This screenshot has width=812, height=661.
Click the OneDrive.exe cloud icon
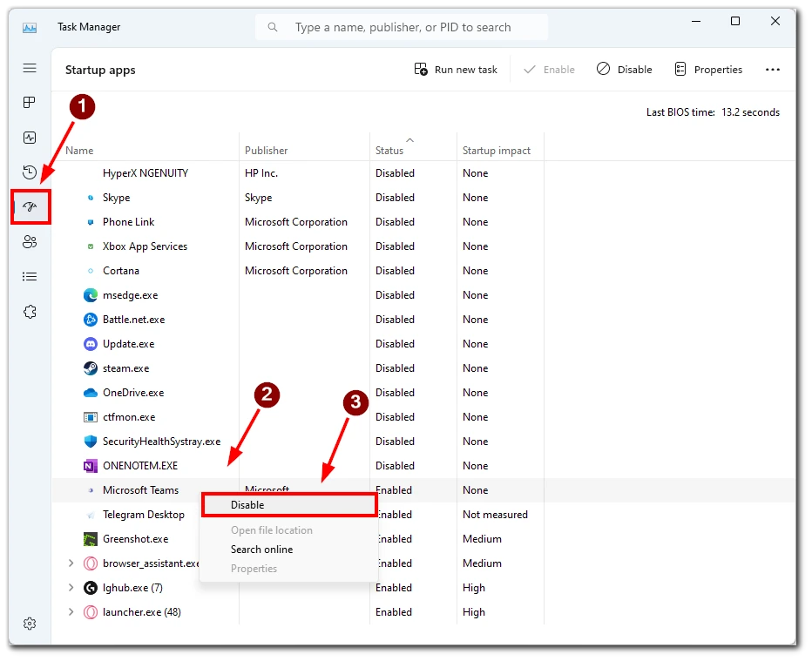[91, 393]
